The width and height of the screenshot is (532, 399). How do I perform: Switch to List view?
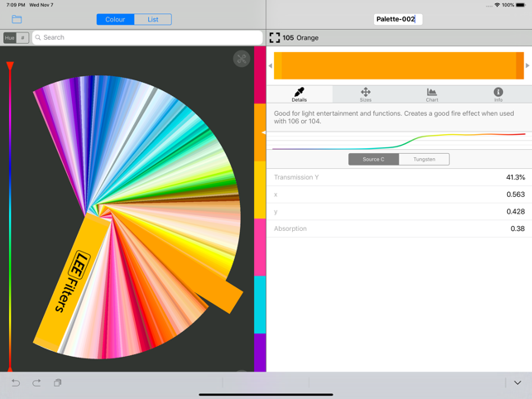[x=153, y=19]
